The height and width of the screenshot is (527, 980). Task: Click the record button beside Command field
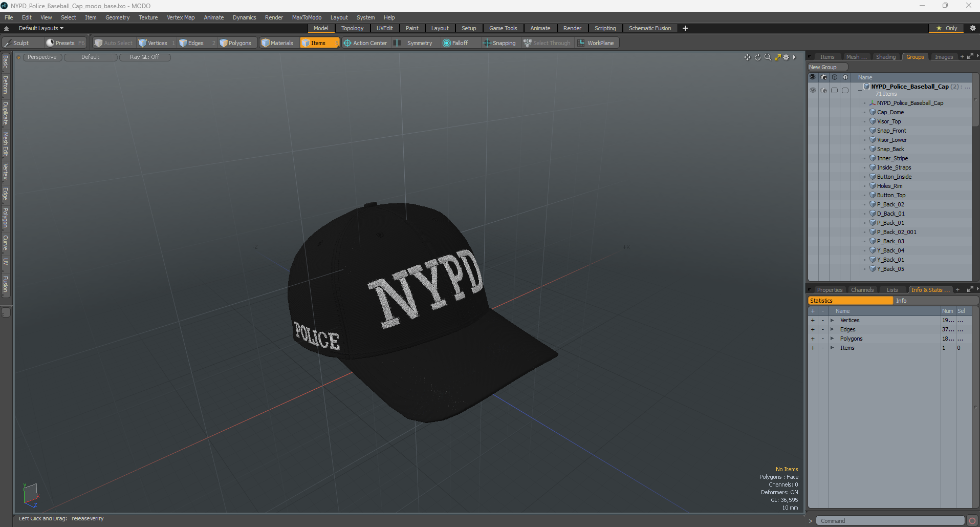[972, 521]
